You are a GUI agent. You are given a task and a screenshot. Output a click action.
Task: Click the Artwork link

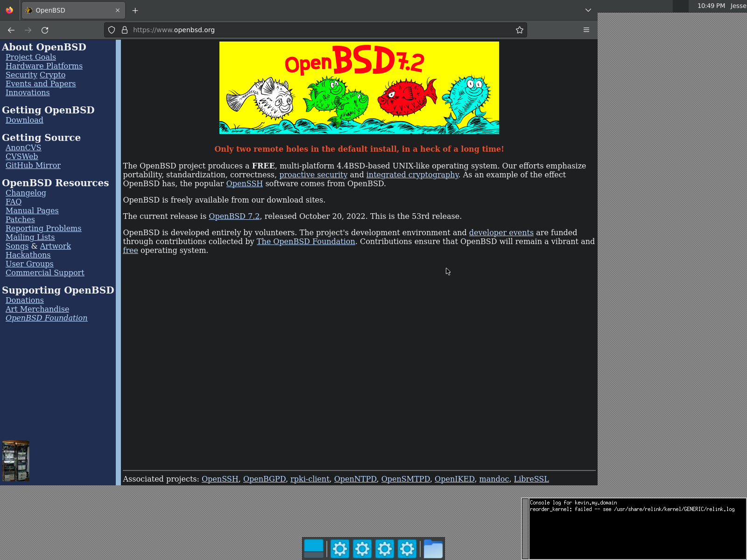pyautogui.click(x=56, y=246)
